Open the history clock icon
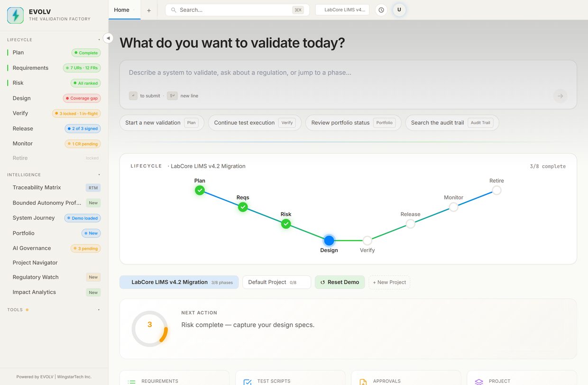 tap(381, 10)
